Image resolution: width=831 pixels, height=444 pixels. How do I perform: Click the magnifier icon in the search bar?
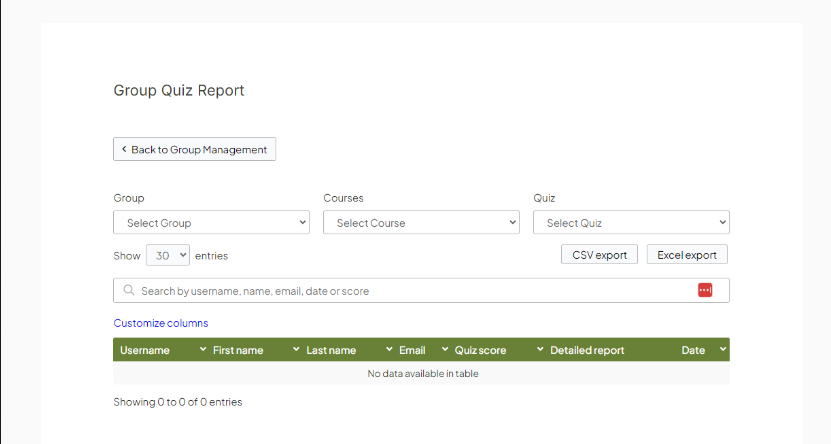point(129,291)
